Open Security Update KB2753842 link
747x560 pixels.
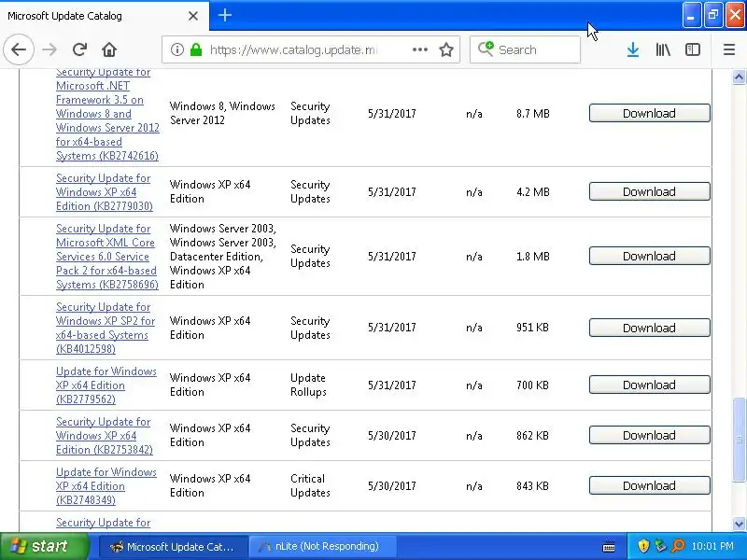104,436
